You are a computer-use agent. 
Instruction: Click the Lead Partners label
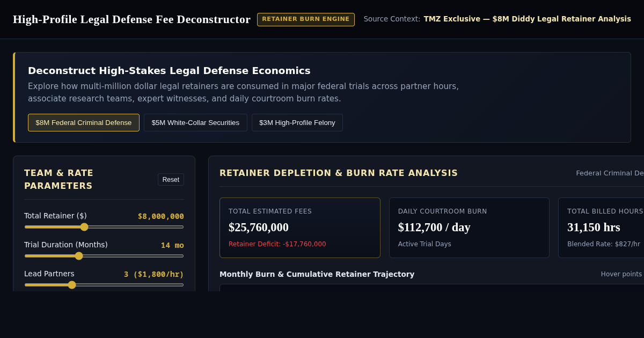tap(49, 274)
